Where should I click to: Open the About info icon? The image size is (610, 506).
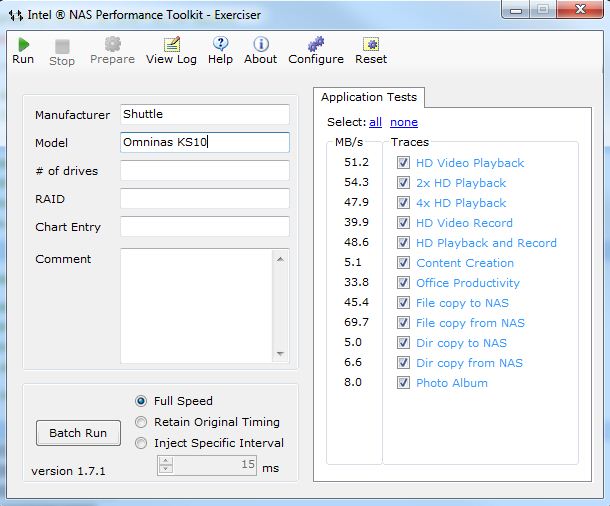pyautogui.click(x=261, y=44)
